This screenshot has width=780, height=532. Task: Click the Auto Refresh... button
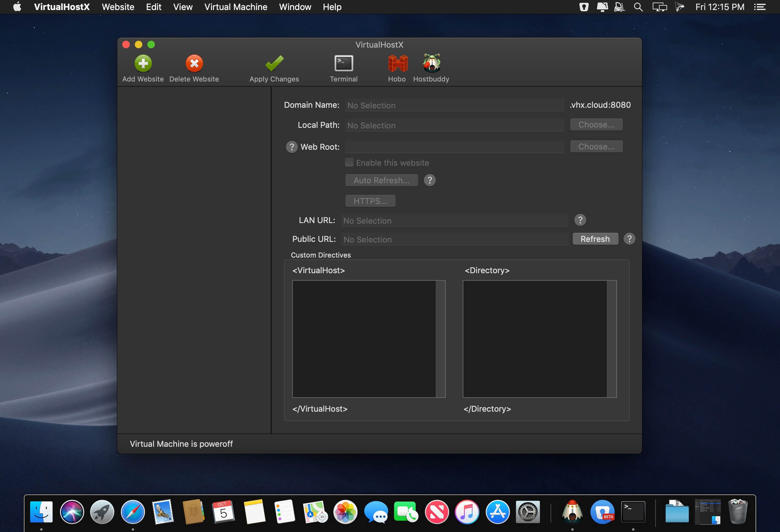381,180
